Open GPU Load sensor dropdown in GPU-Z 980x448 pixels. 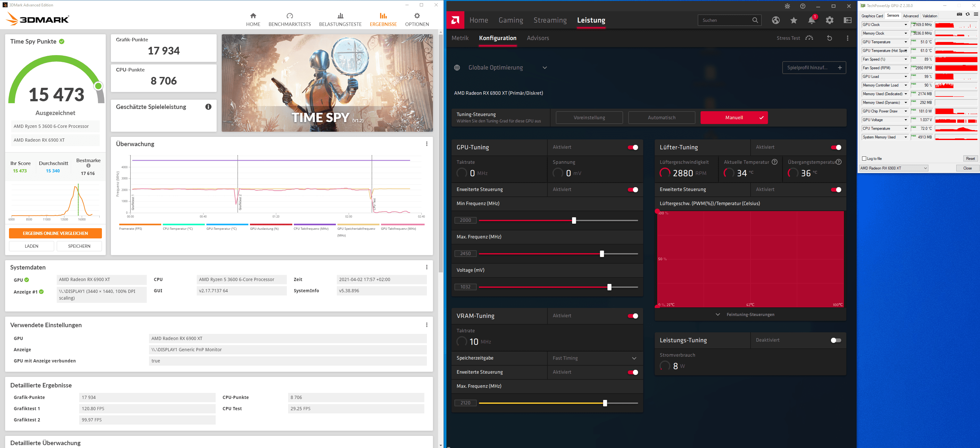[905, 77]
